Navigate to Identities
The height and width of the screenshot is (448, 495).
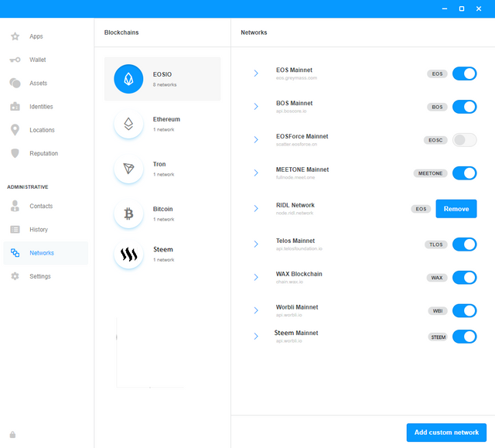46,107
